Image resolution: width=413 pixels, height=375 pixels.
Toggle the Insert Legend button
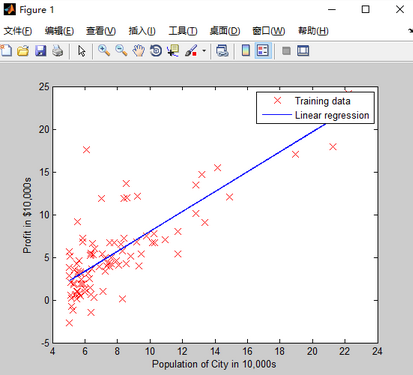(x=263, y=51)
